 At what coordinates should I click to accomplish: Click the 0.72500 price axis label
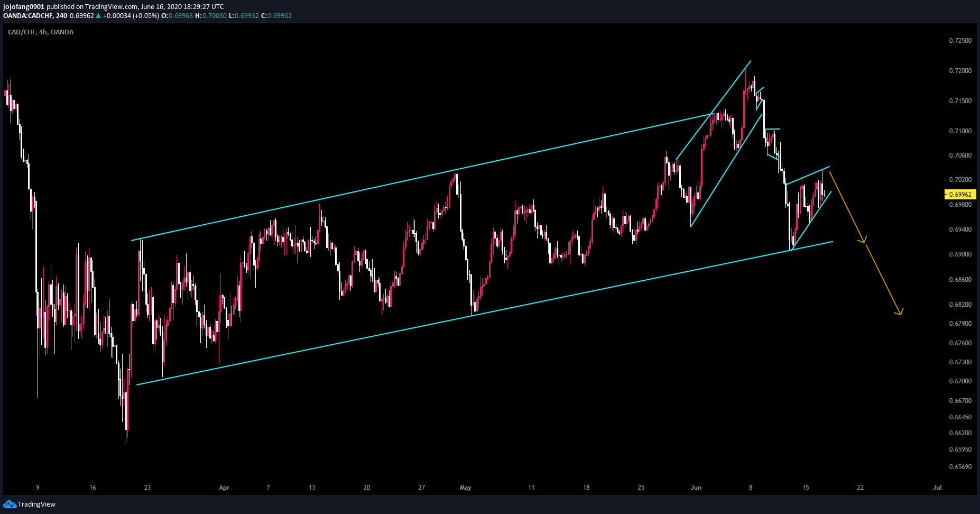[960, 41]
